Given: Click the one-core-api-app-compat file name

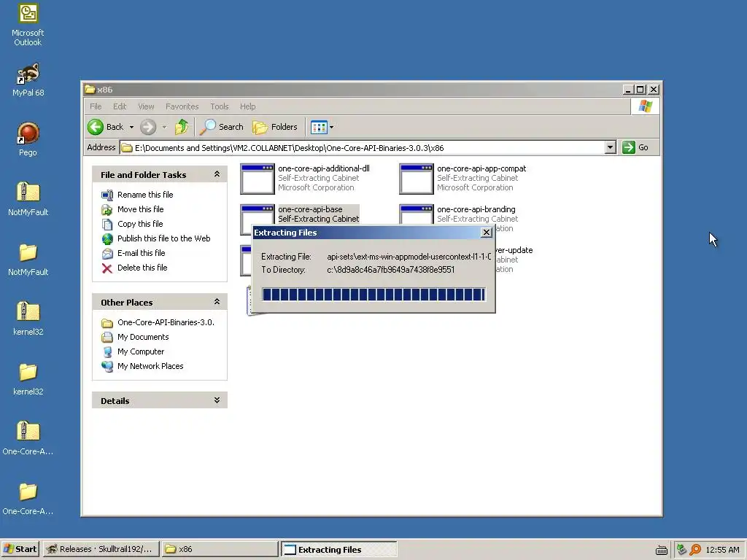Looking at the screenshot, I should pos(481,168).
